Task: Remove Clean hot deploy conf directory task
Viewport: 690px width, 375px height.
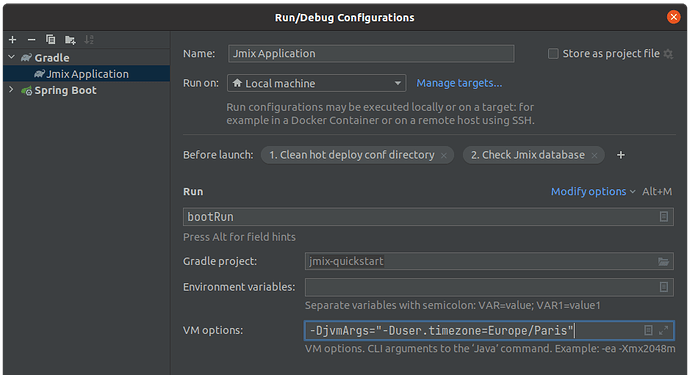Action: tap(444, 155)
